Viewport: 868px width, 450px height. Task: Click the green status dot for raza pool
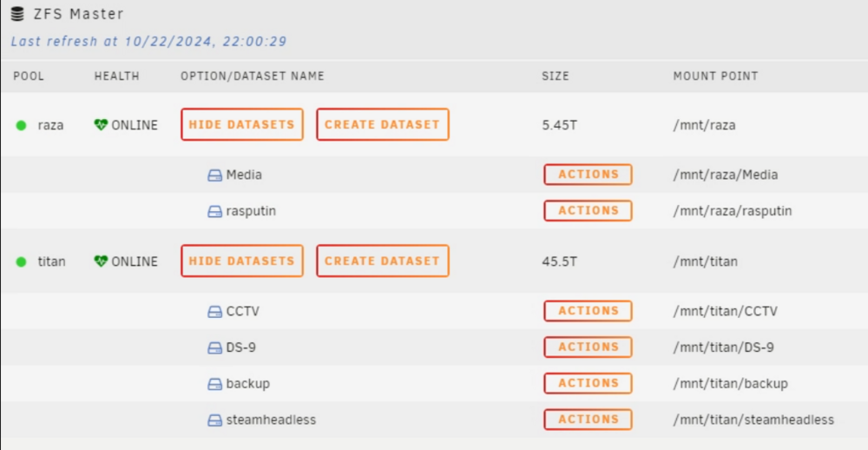click(x=21, y=125)
